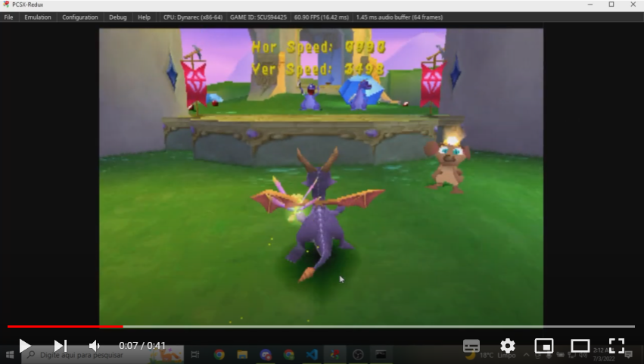Open video player settings gear
This screenshot has width=644, height=364.
pyautogui.click(x=508, y=346)
